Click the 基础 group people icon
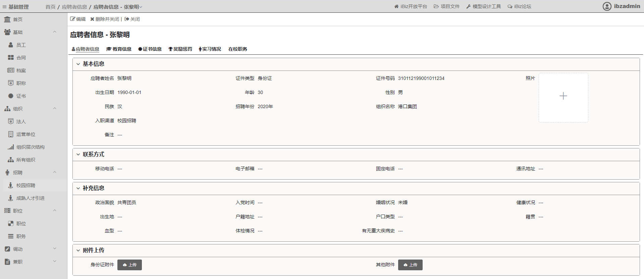Screen dimensions: 644x279 (7, 32)
